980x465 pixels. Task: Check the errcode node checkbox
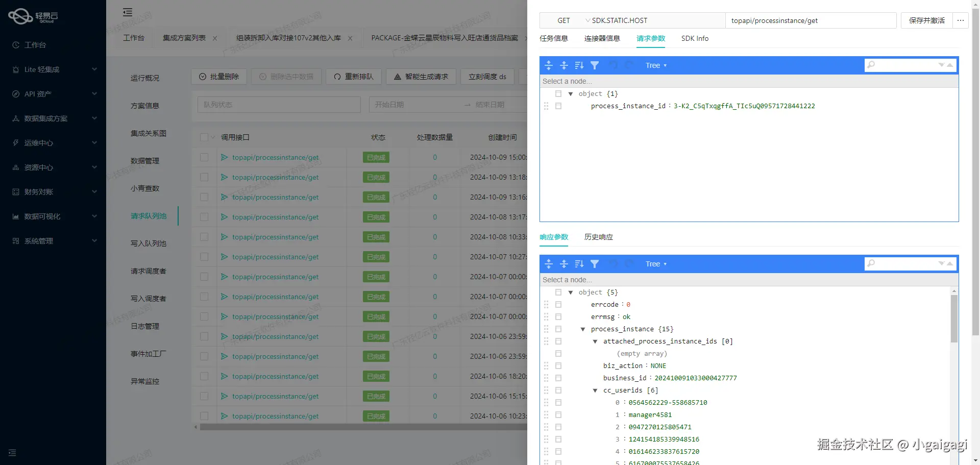tap(558, 304)
